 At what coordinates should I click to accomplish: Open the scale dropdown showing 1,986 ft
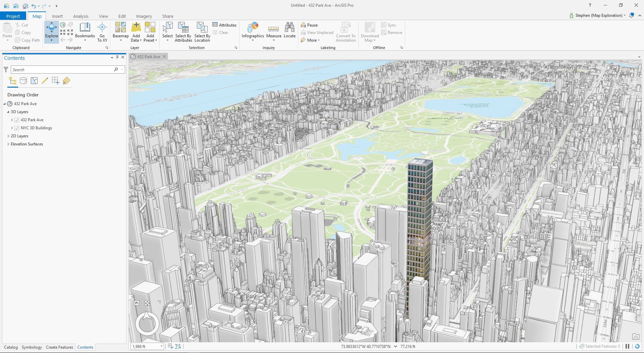pos(161,346)
